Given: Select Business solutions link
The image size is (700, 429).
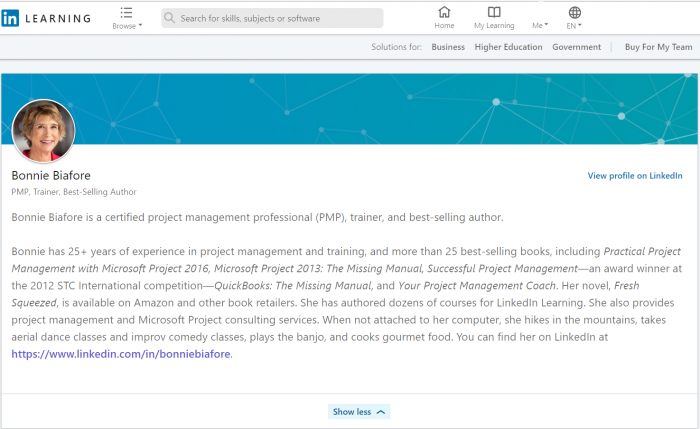Looking at the screenshot, I should [448, 47].
